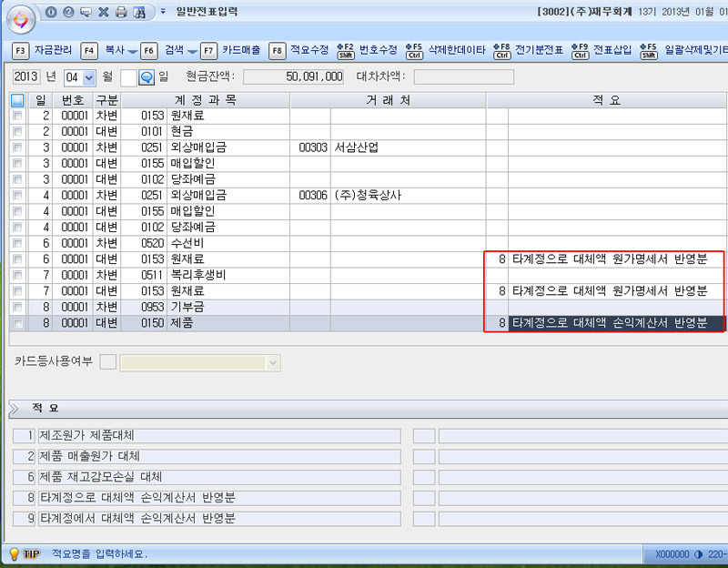
Task: Click the chat monitor icon in title toolbar
Action: tap(86, 12)
